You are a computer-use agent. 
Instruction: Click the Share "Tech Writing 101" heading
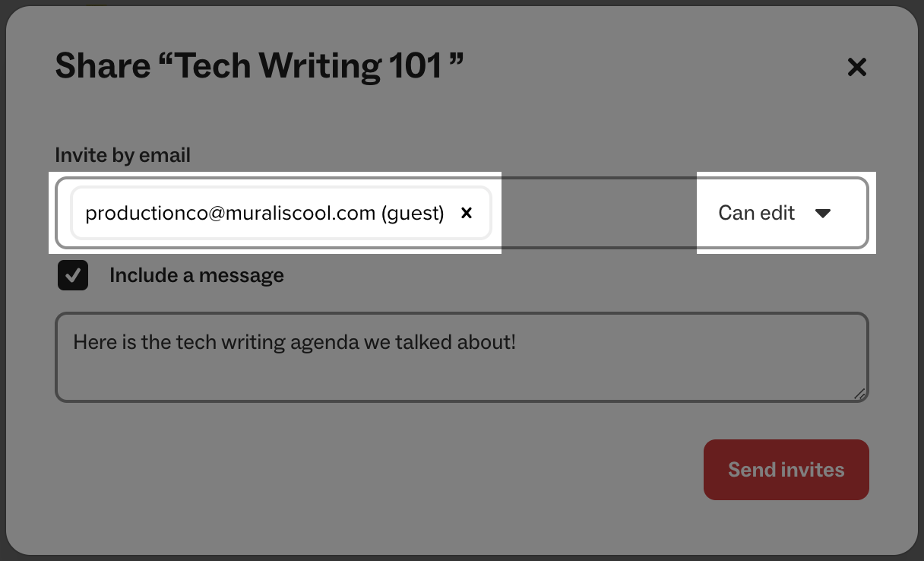(259, 67)
